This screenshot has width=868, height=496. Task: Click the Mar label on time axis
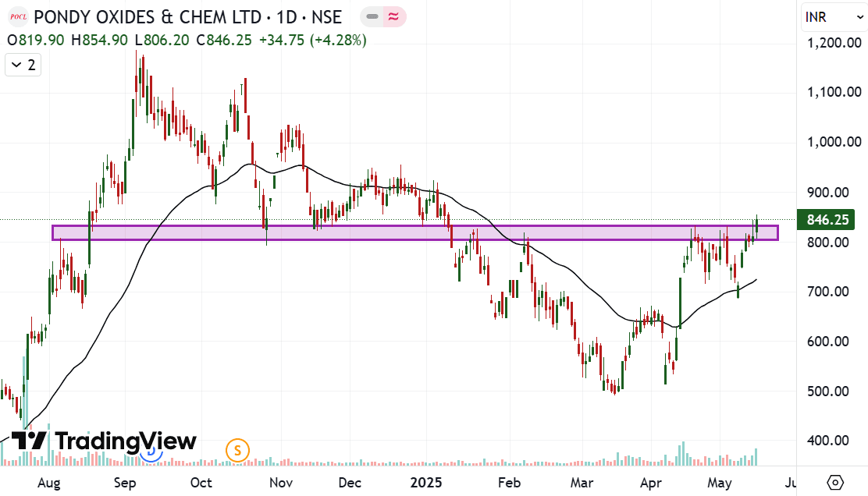tap(582, 483)
